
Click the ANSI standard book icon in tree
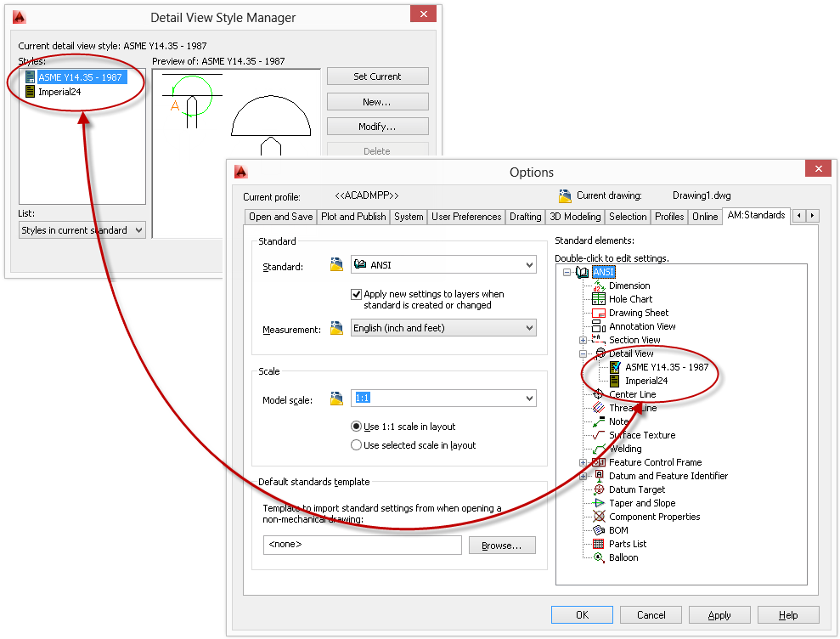tap(583, 272)
